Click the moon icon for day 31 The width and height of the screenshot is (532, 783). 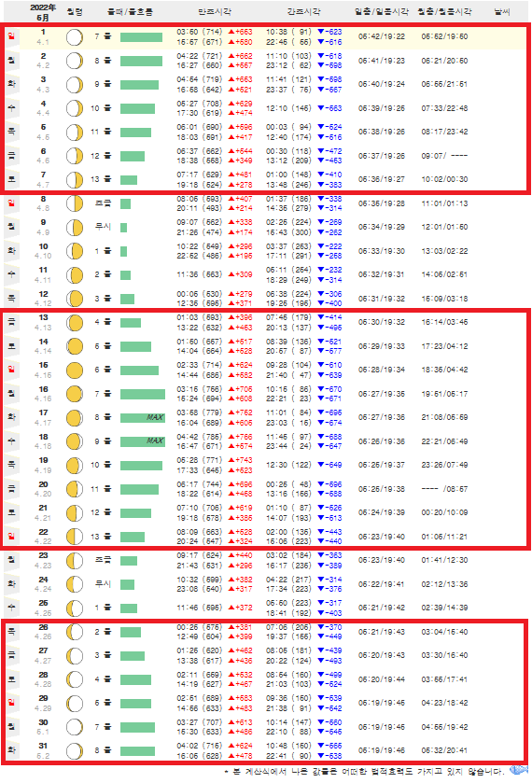point(75,751)
